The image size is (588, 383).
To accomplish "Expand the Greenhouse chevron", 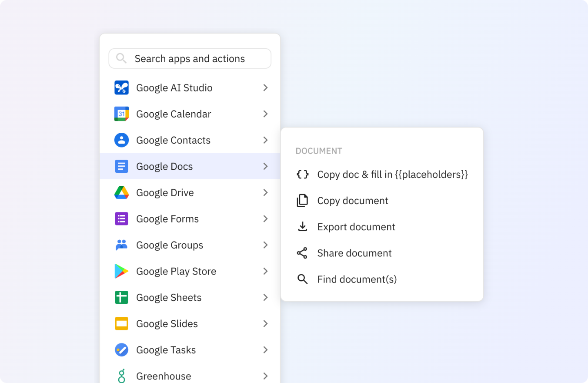I will point(265,376).
